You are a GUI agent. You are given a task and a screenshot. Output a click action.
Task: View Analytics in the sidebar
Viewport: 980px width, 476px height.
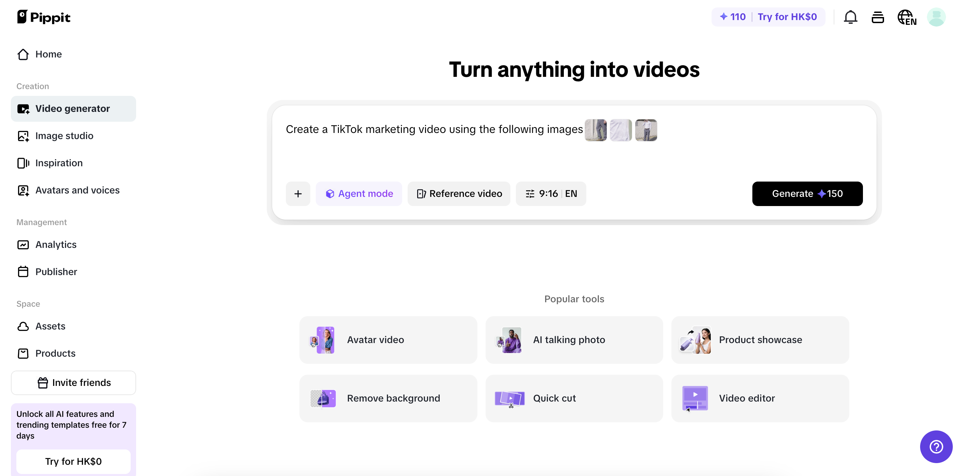56,244
